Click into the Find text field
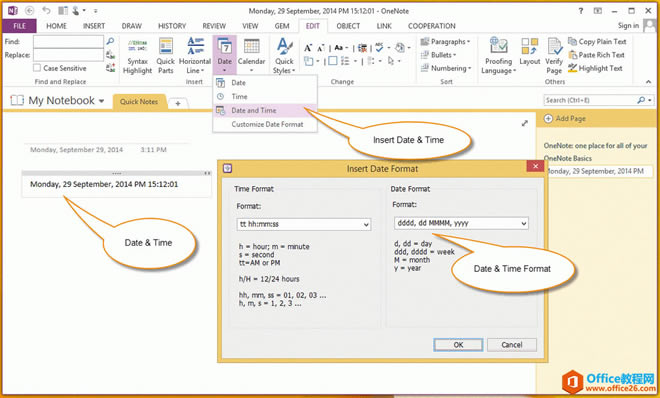 pyautogui.click(x=68, y=42)
